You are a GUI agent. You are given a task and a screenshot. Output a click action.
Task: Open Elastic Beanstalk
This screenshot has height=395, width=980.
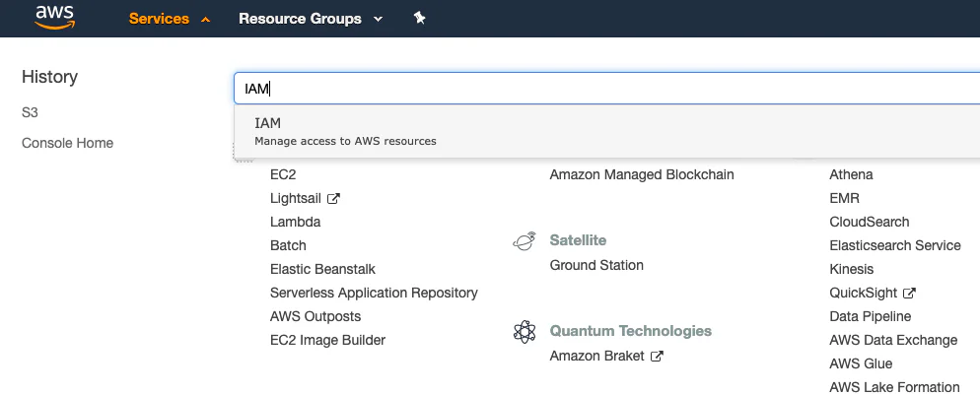[x=323, y=270]
